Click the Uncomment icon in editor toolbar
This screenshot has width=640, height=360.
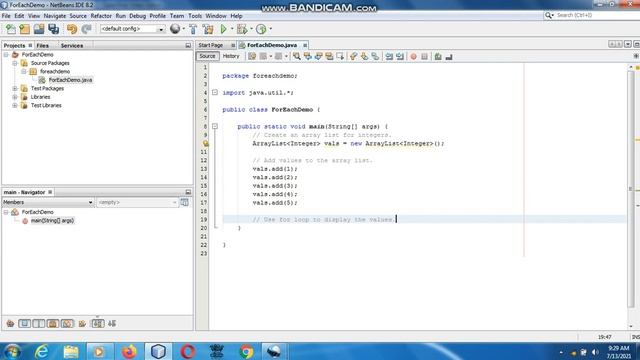coord(449,57)
